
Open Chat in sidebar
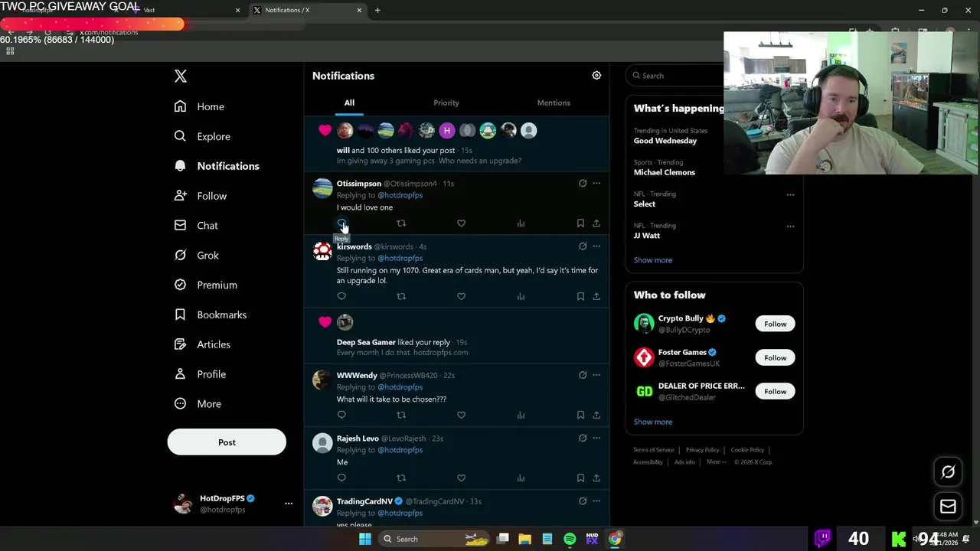point(196,226)
